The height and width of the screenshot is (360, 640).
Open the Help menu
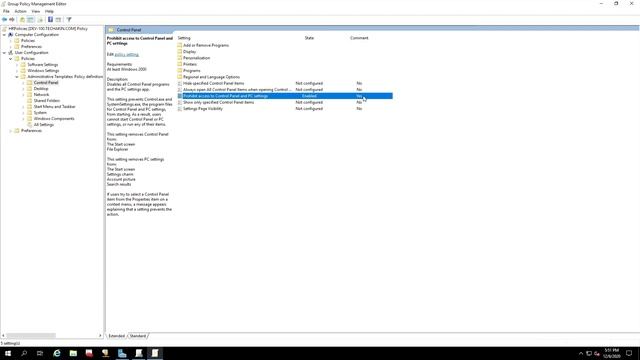coord(49,11)
